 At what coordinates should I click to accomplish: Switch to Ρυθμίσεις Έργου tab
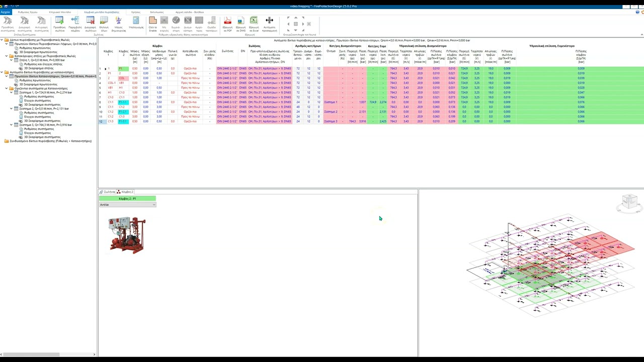(27, 12)
